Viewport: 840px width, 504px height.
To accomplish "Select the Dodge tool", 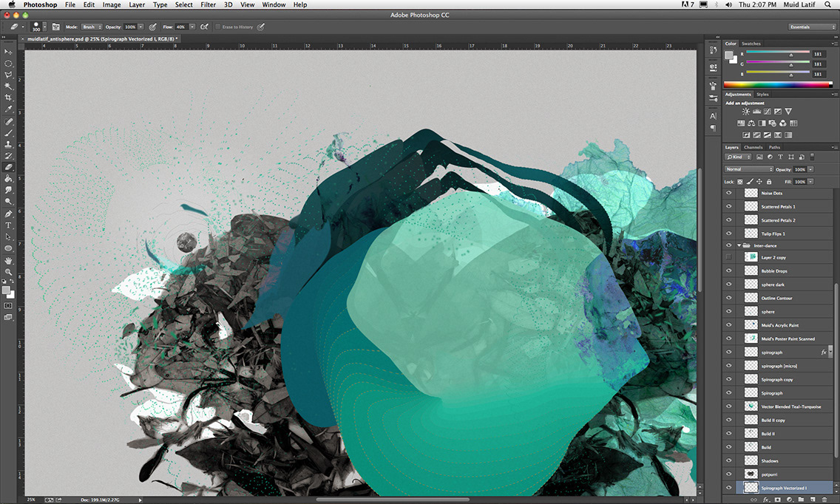I will click(x=8, y=202).
